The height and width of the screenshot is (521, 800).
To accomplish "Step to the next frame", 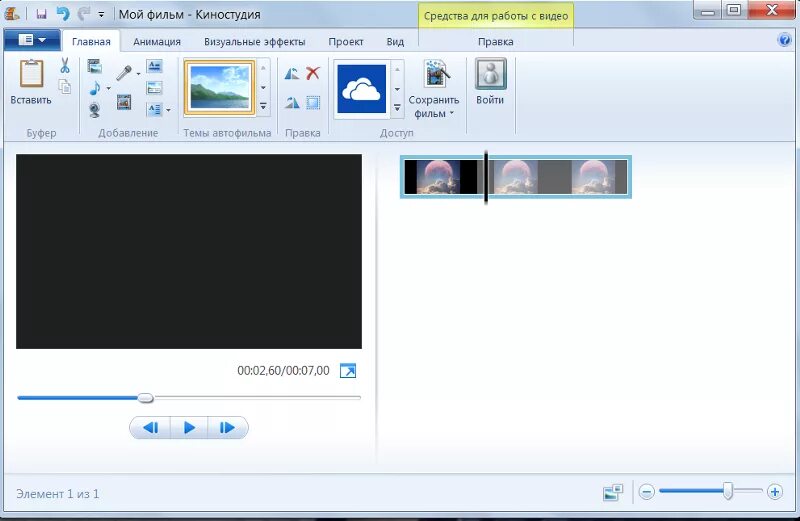I will (x=228, y=428).
